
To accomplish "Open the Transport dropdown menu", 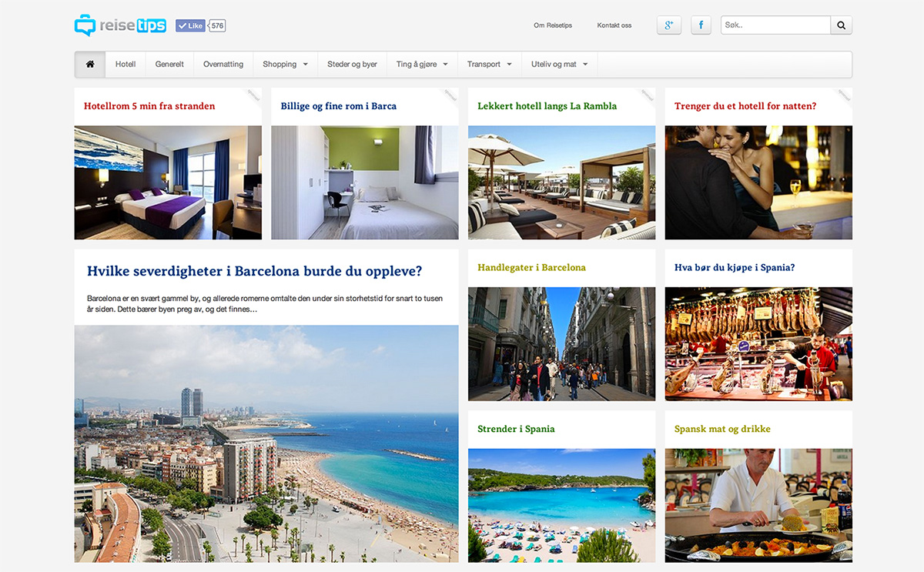I will click(489, 65).
